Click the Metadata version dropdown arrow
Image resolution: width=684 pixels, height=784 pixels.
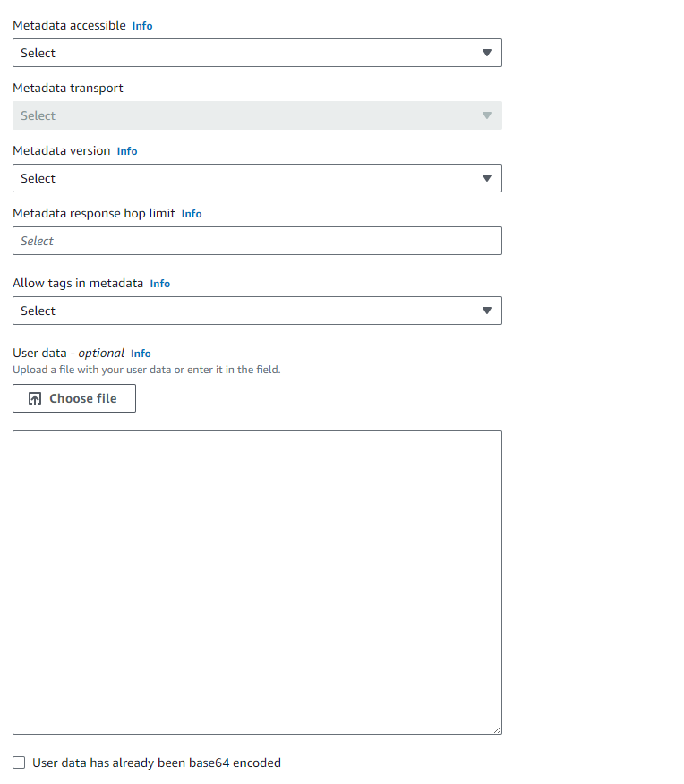coord(486,178)
